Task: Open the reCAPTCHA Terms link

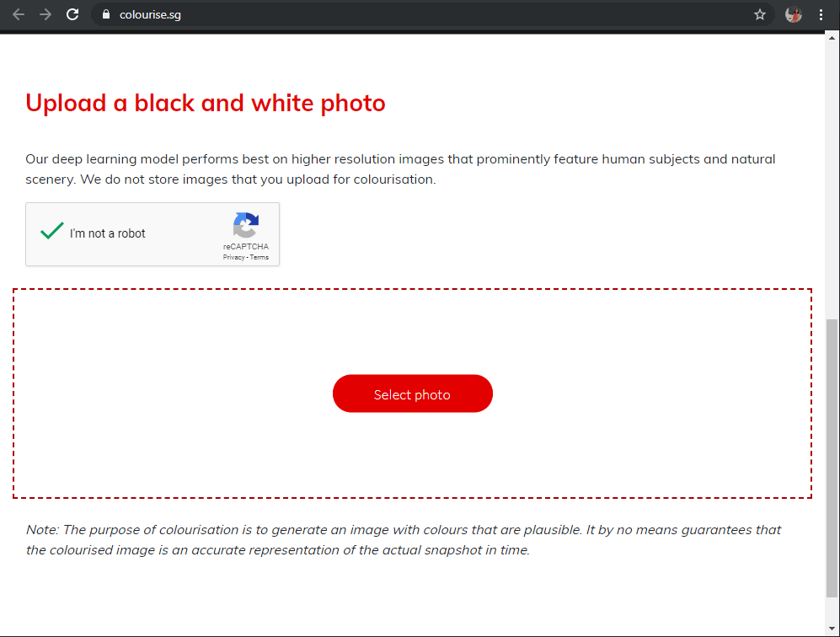Action: click(259, 258)
